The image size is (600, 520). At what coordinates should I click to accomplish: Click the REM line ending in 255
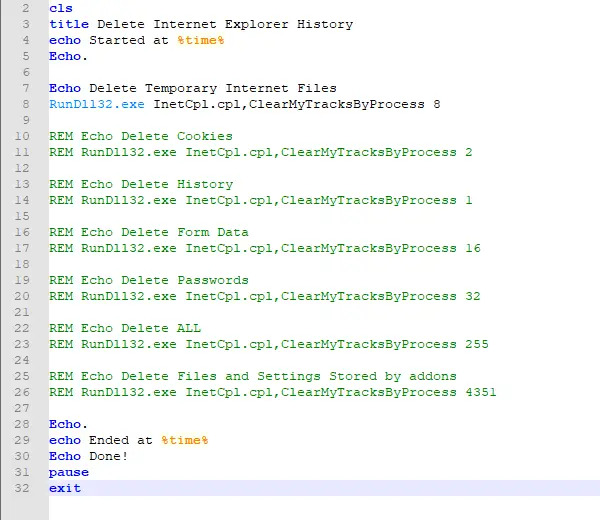[x=269, y=344]
